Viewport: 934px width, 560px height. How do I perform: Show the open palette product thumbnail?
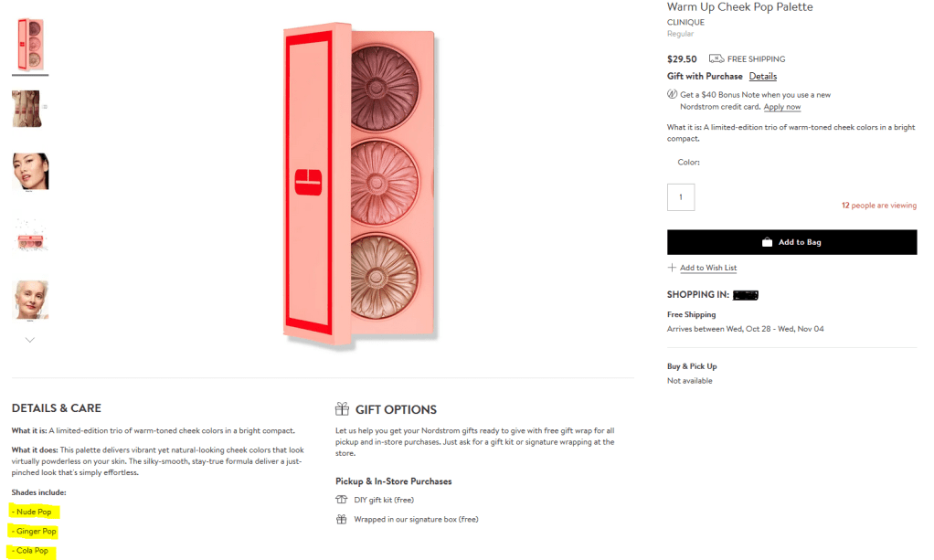(30, 236)
